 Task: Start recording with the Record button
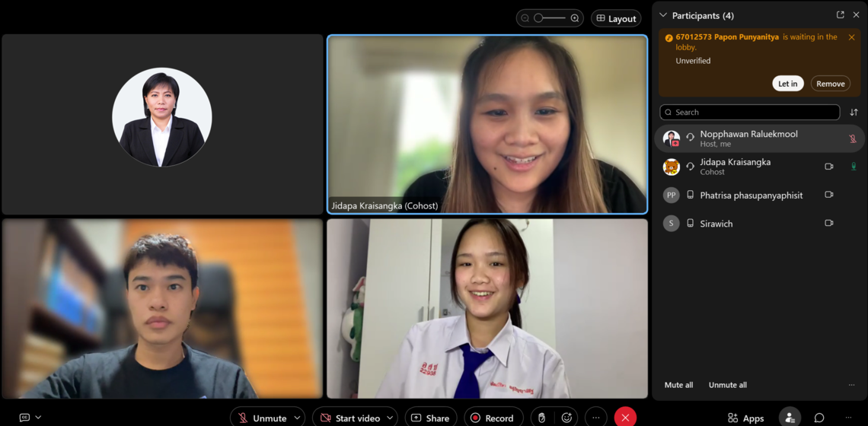pos(493,418)
